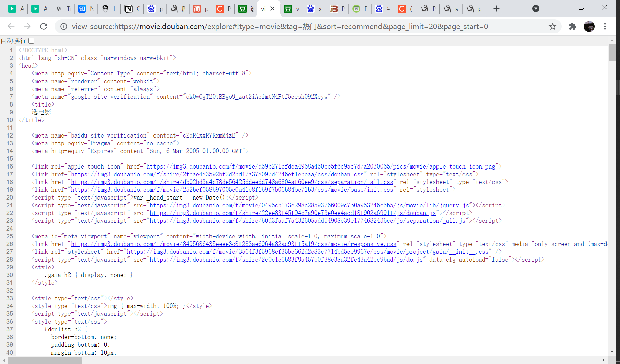620x364 pixels.
Task: Click the 'Expires' meta line
Action: (x=140, y=151)
